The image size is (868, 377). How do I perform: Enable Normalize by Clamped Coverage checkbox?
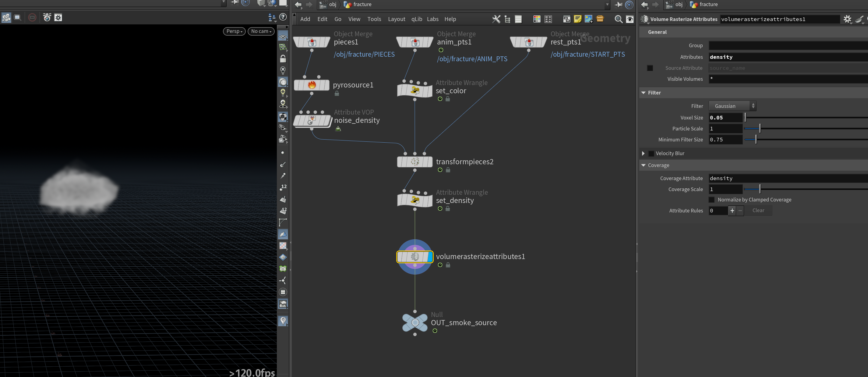712,200
